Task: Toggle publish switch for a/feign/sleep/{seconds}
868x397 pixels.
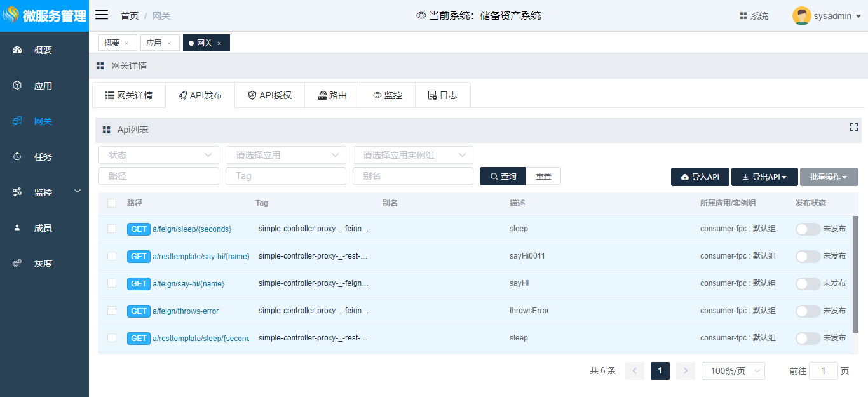Action: click(808, 229)
